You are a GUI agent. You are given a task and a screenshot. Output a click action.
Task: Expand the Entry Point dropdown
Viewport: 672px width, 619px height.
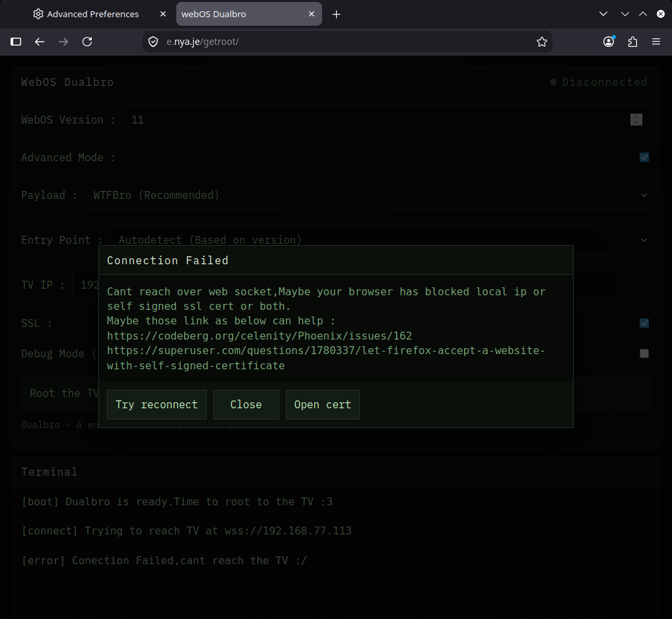(380, 240)
